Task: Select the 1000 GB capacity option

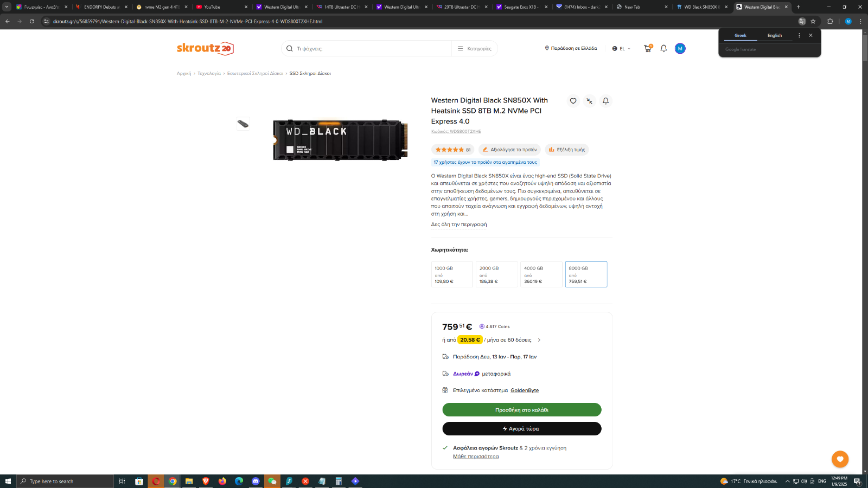Action: (x=452, y=274)
